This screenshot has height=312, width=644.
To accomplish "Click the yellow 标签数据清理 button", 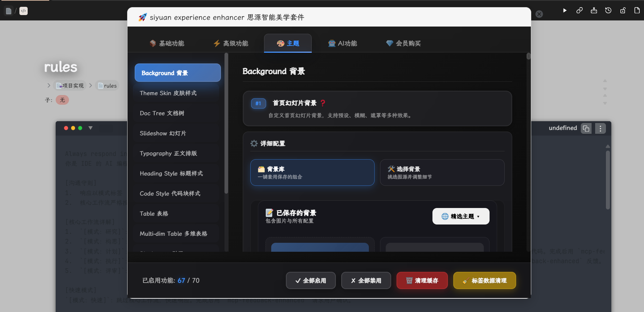I will tap(485, 280).
